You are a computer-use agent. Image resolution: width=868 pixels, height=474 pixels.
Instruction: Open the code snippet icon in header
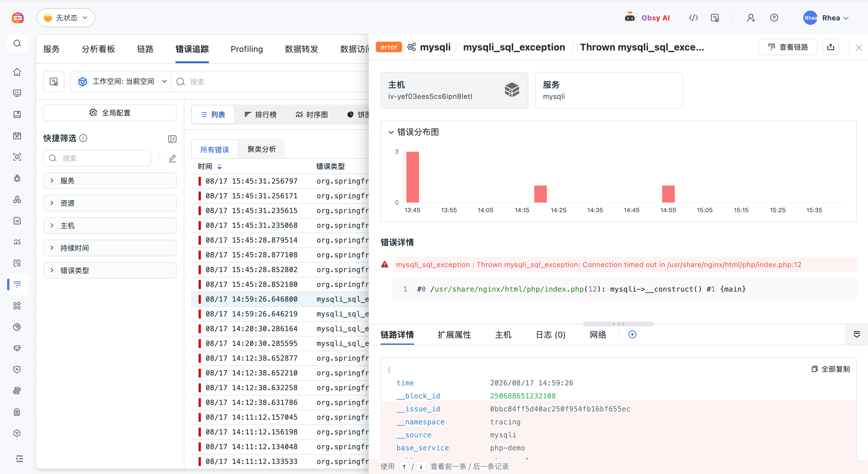coord(693,18)
